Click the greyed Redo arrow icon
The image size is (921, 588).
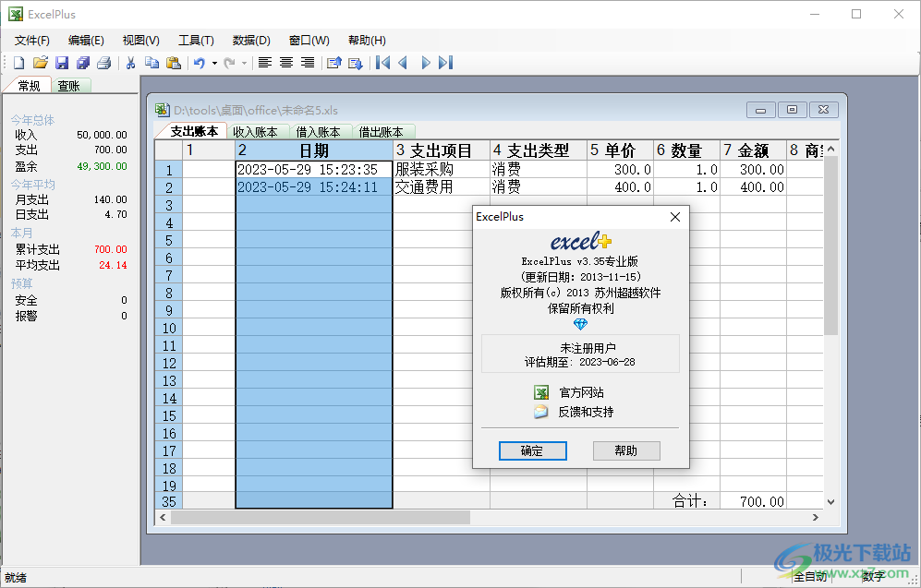click(230, 63)
